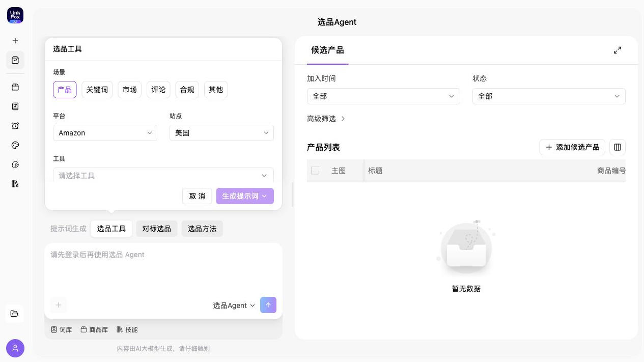Open the product box sidebar icon
Screen dimensions: 644x362
point(15,87)
